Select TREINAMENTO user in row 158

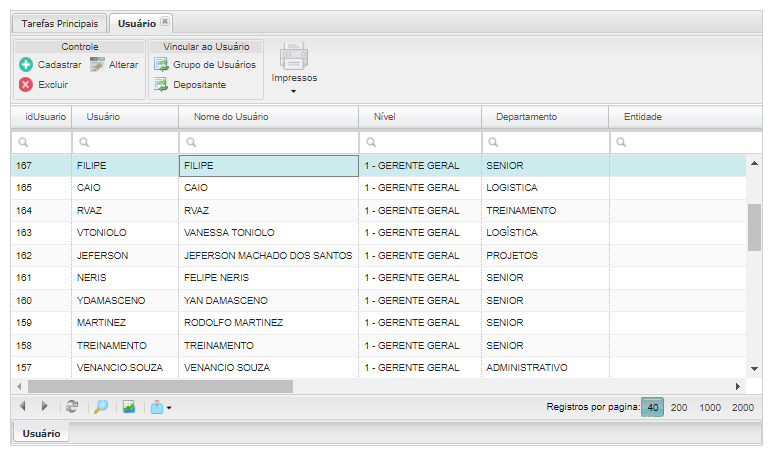[112, 346]
